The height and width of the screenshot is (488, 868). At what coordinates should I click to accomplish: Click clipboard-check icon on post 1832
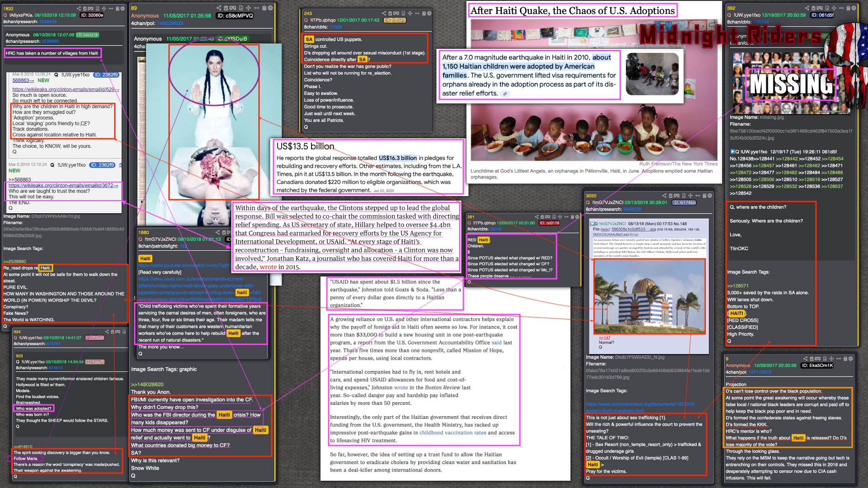(85, 9)
